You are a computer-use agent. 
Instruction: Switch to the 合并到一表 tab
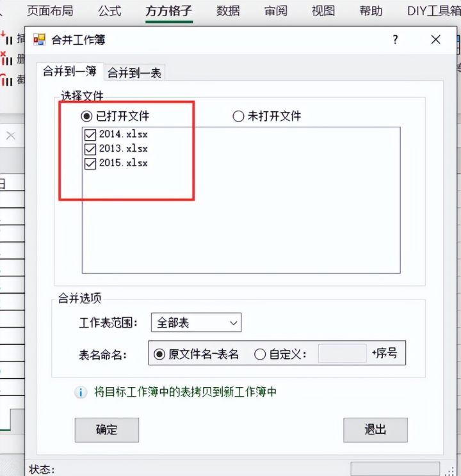coord(134,73)
